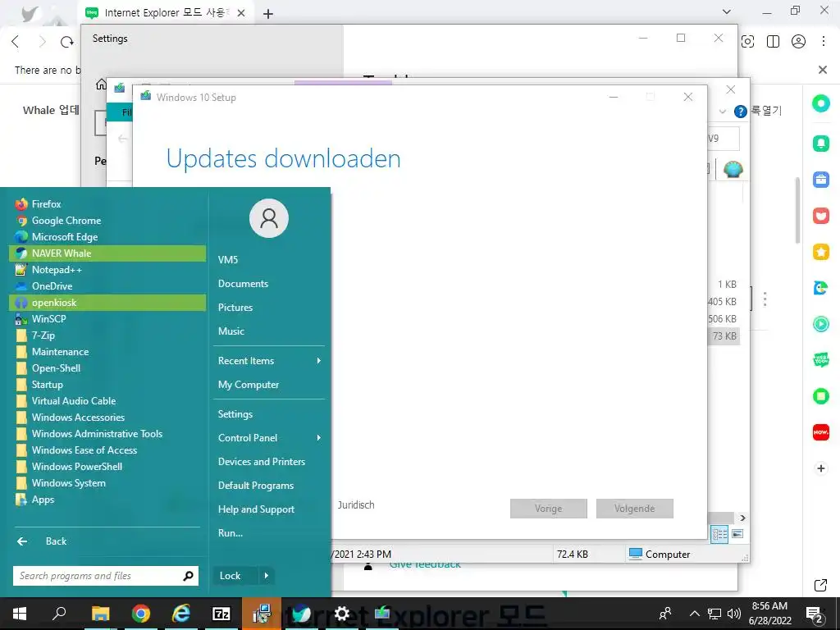
Task: Open Whale profile account icon
Action: 798,42
